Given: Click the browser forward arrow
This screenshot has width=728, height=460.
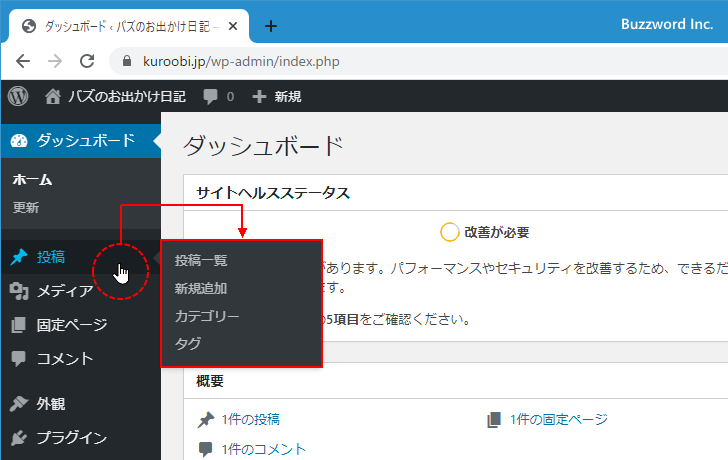Looking at the screenshot, I should (x=55, y=61).
